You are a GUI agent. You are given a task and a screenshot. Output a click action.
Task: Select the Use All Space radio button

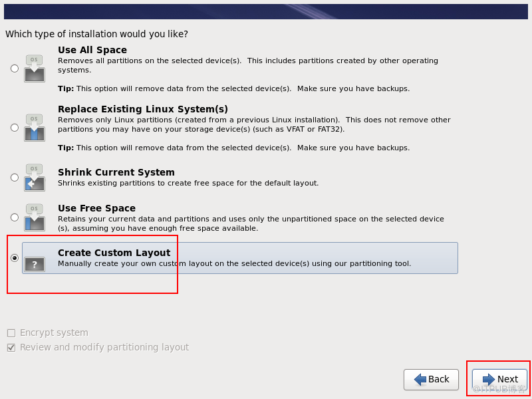click(x=15, y=68)
